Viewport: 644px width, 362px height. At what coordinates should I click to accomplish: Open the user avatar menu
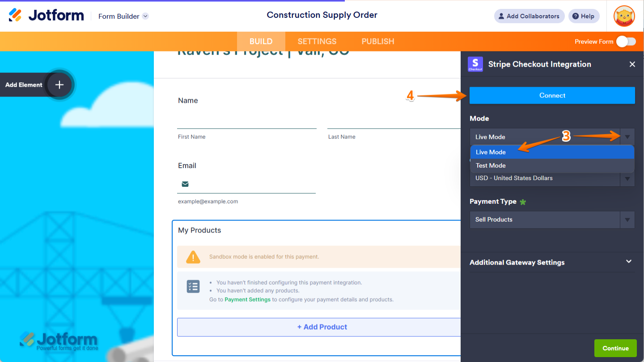(624, 16)
